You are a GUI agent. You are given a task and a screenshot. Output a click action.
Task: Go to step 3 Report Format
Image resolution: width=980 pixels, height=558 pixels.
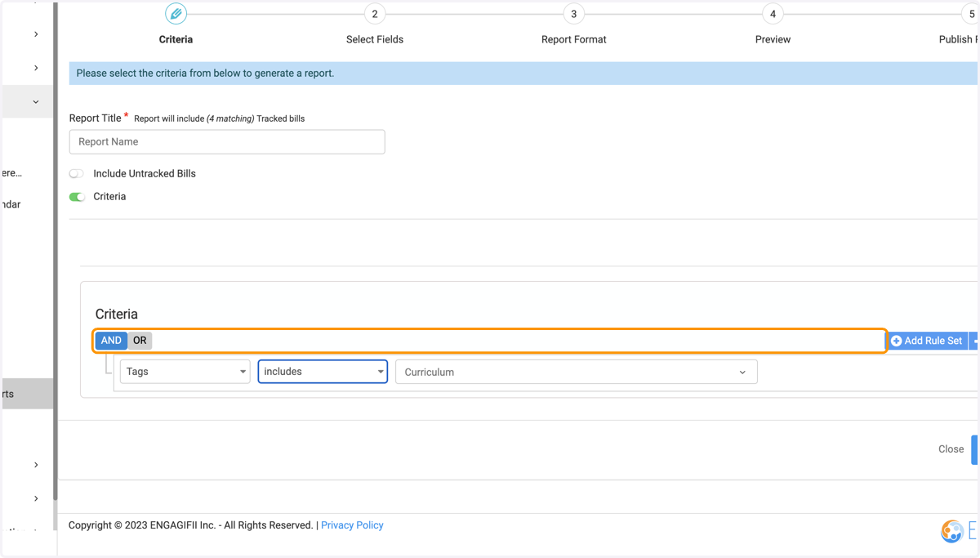[x=574, y=14]
